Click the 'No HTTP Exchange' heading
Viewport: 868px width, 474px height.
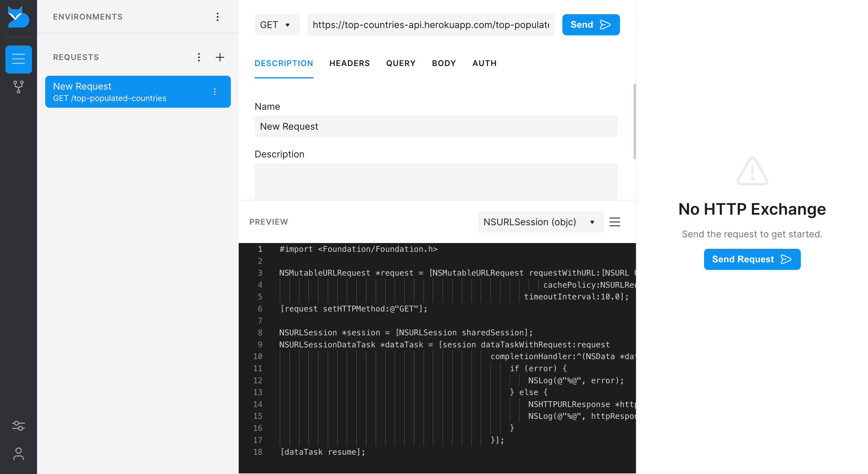752,209
